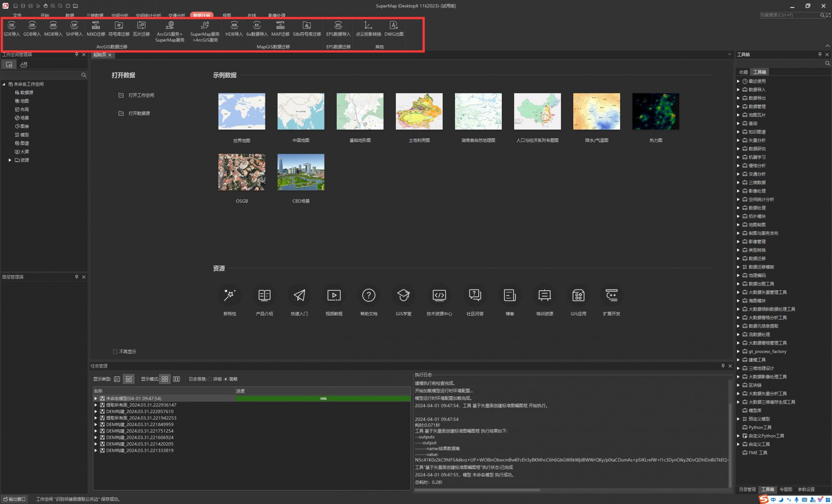Expand task DEM构建_2024.03.31.222857610

point(96,412)
